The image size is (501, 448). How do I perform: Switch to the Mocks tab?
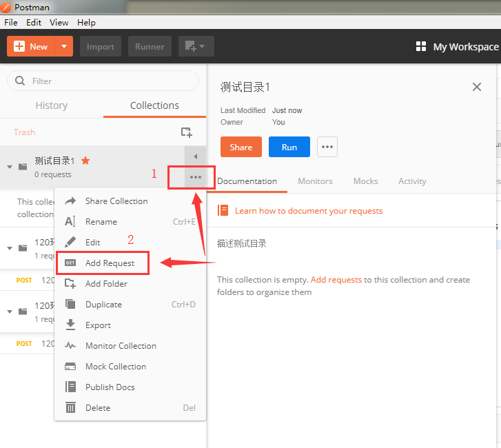point(365,181)
